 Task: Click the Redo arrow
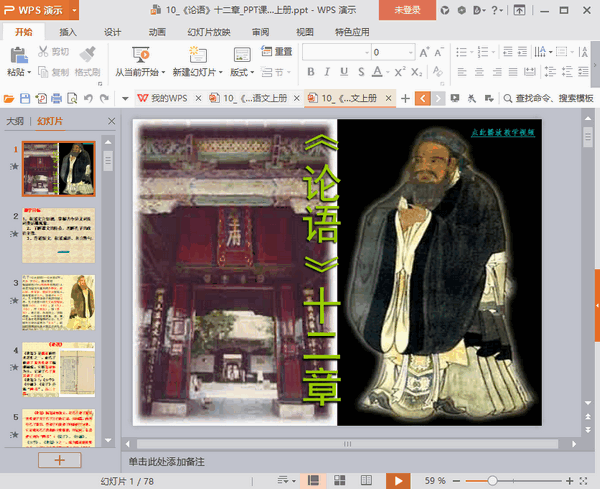pos(104,99)
